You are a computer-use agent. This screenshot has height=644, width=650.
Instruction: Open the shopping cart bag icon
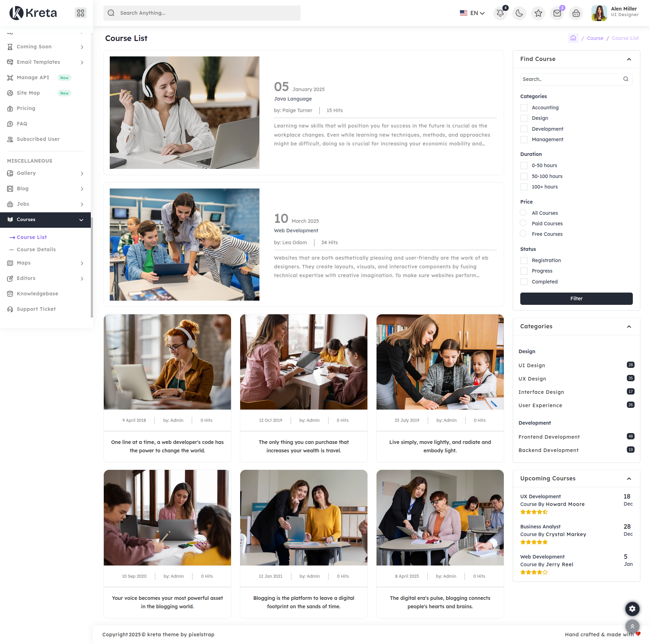pos(576,13)
